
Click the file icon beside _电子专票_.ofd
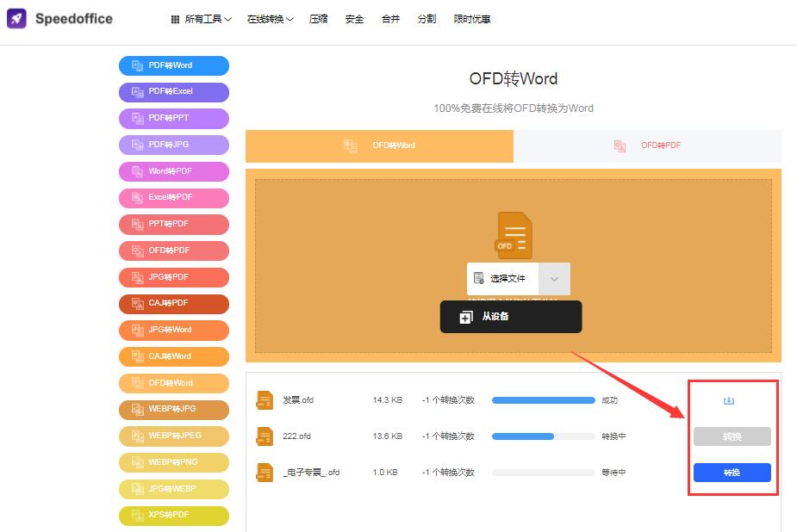[x=265, y=473]
